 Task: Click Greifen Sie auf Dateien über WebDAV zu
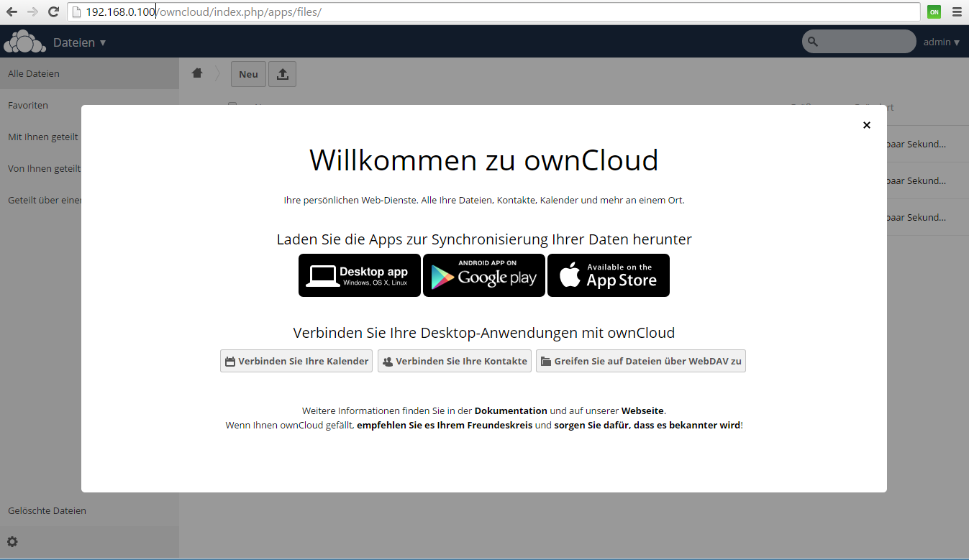click(x=641, y=361)
